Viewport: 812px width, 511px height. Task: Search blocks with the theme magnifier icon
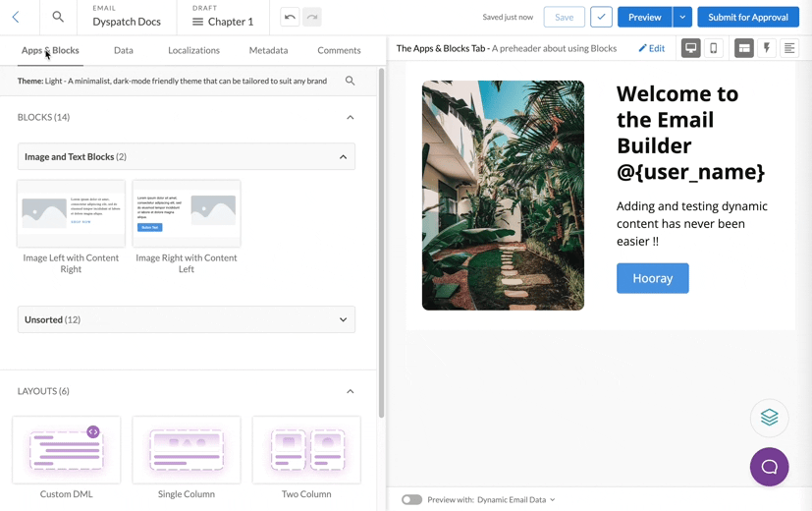pyautogui.click(x=351, y=81)
